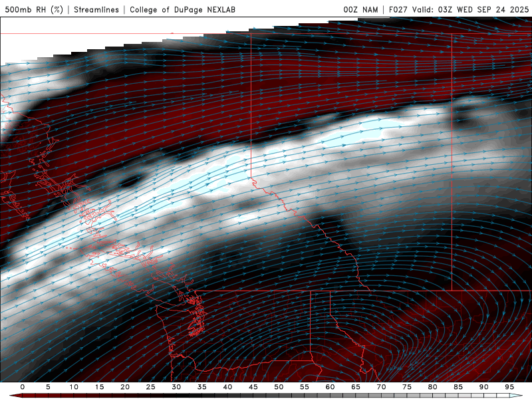Click the colorbar label "55"
Viewport: 532px width, 399px height.
305,387
